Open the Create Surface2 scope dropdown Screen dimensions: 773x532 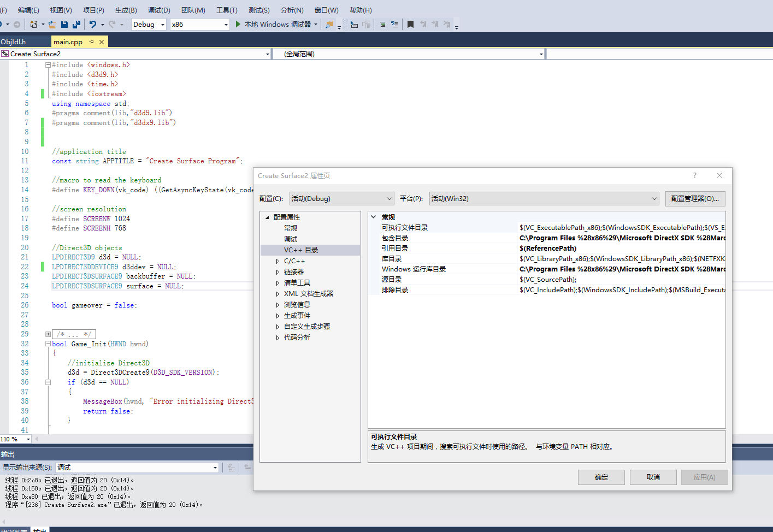point(135,54)
